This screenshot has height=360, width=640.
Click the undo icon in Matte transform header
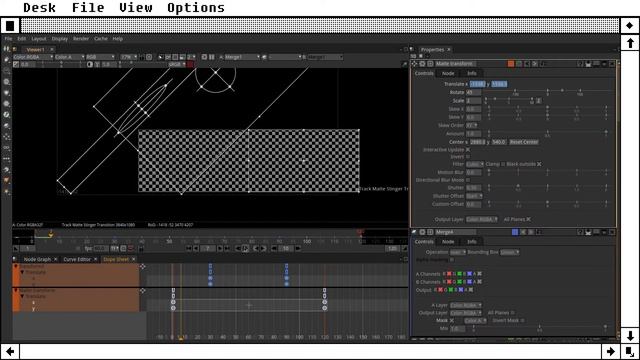(x=527, y=64)
